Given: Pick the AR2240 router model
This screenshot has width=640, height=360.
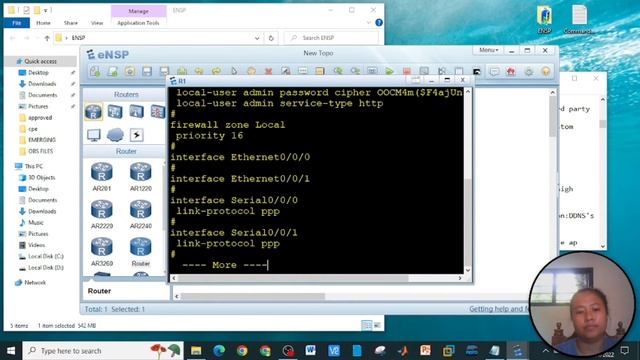Looking at the screenshot, I should 140,214.
